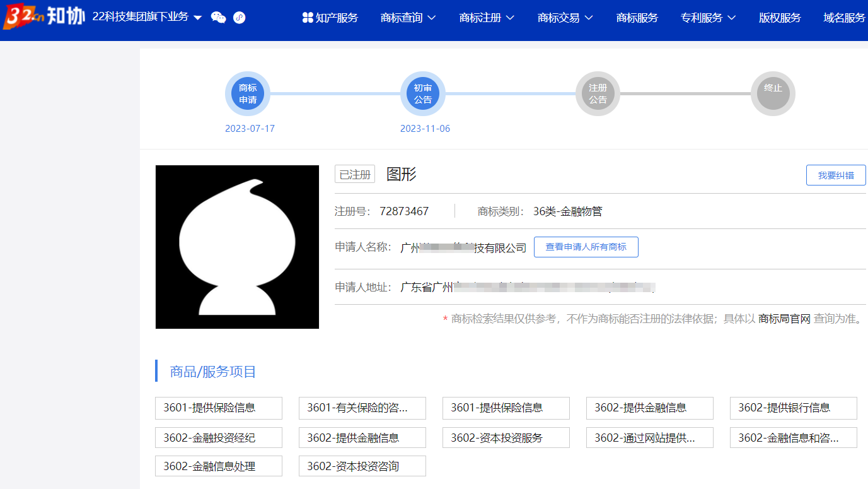This screenshot has height=489, width=868.
Task: Click the 32.cn 知协 site logo
Action: 44,17
